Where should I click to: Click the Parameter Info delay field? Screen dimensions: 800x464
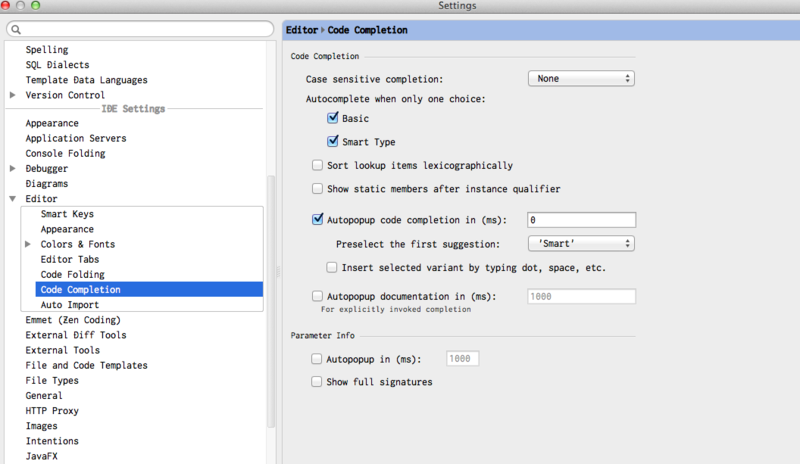click(462, 359)
